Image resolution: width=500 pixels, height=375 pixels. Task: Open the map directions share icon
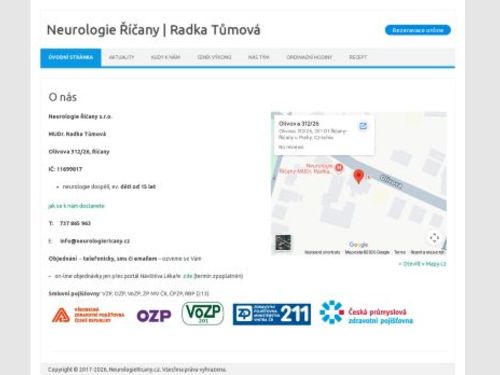click(363, 126)
